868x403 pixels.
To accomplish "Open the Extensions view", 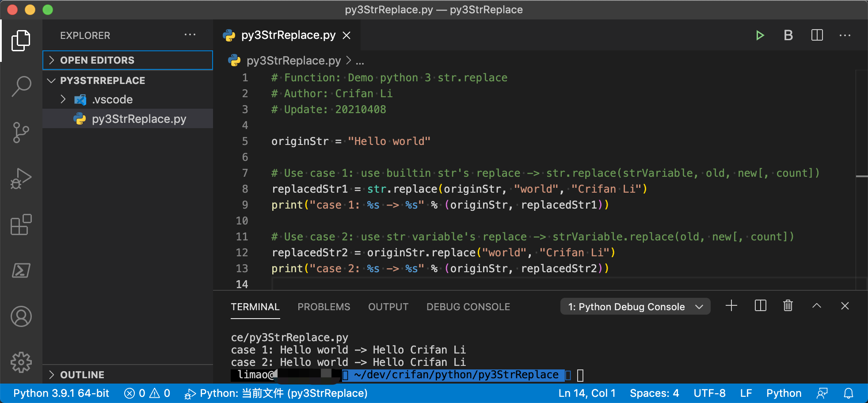I will pyautogui.click(x=21, y=224).
